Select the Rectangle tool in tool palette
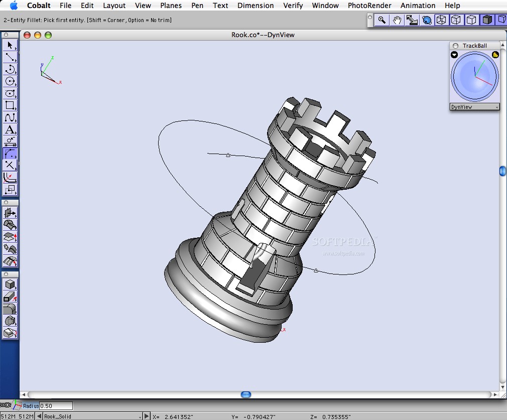 pyautogui.click(x=10, y=105)
